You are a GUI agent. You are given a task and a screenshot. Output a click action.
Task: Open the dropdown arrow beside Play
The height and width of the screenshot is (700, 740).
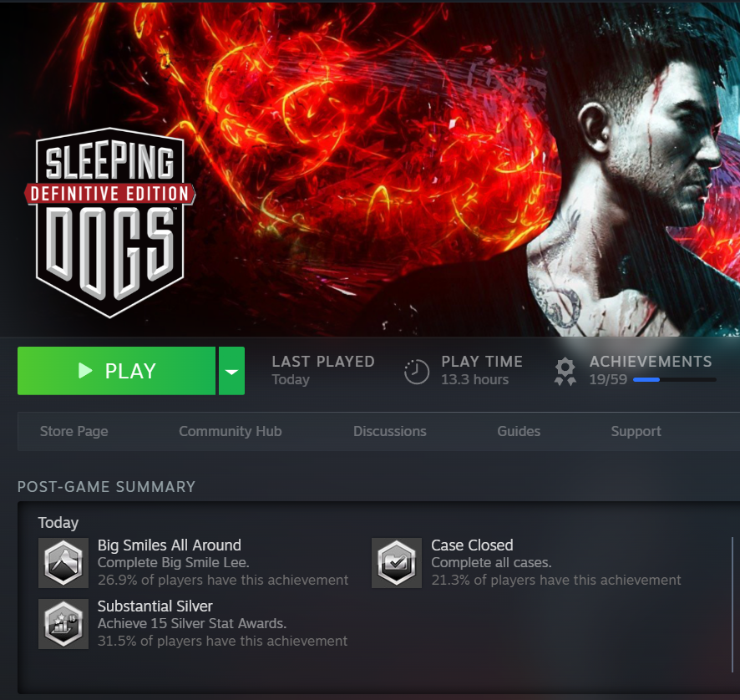click(x=231, y=371)
